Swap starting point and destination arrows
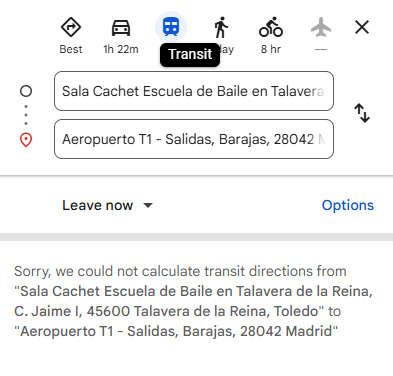393x376 pixels. [362, 113]
